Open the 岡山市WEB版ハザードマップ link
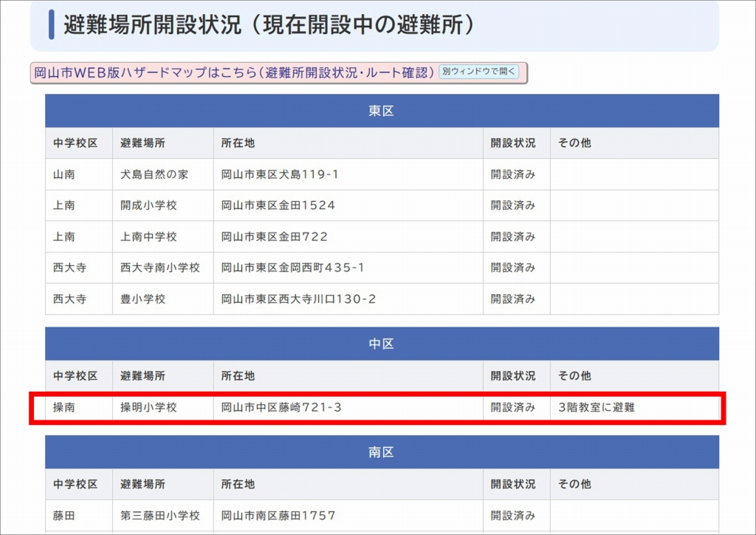Image resolution: width=756 pixels, height=535 pixels. click(x=234, y=72)
